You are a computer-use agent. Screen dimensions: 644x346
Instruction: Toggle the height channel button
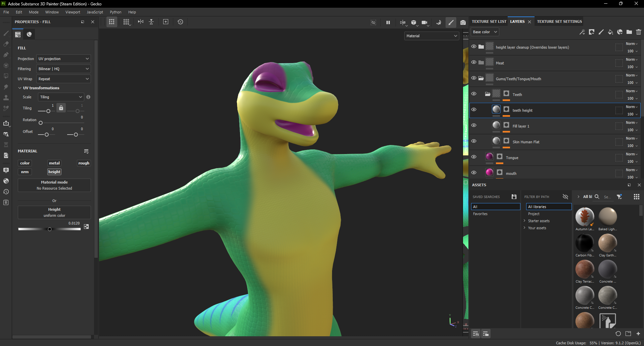[54, 172]
